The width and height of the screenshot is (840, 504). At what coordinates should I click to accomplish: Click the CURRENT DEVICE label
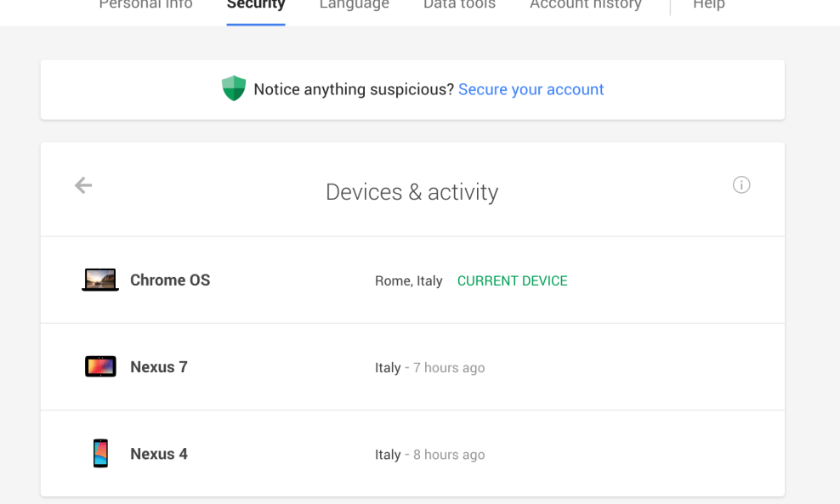[x=512, y=280]
